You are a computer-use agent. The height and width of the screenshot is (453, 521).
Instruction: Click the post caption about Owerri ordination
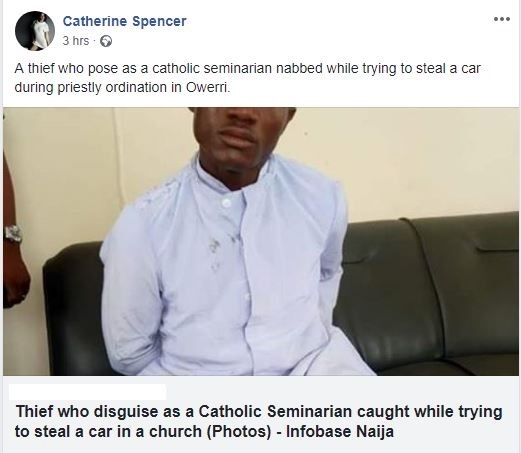247,78
